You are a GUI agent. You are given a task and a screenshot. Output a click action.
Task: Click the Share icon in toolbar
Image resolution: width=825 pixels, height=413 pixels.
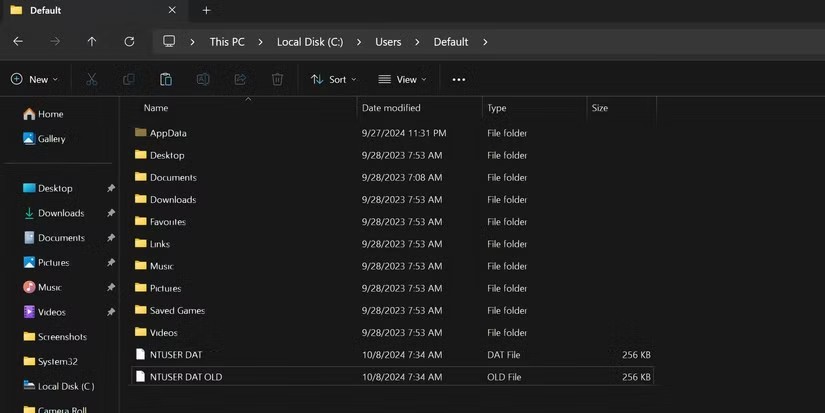[240, 79]
